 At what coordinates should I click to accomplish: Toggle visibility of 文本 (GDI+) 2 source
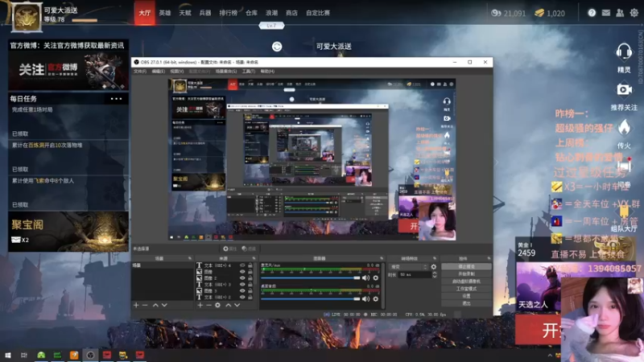point(242,297)
